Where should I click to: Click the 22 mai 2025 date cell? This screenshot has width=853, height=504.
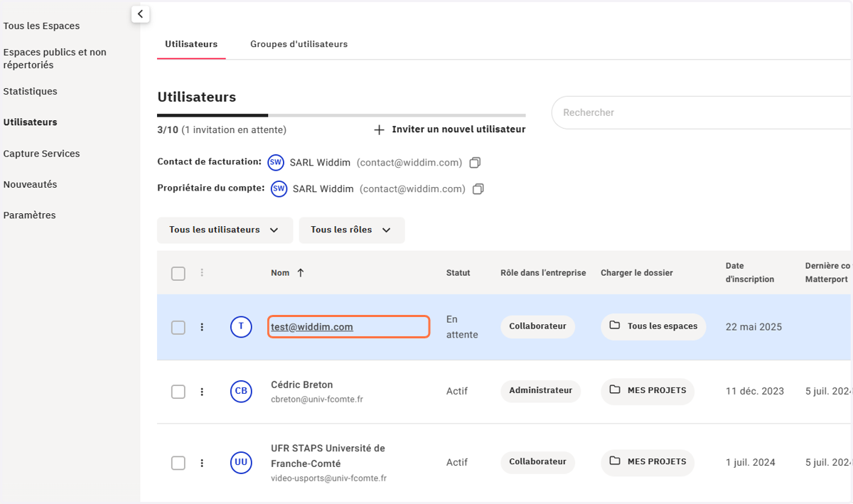click(x=753, y=327)
